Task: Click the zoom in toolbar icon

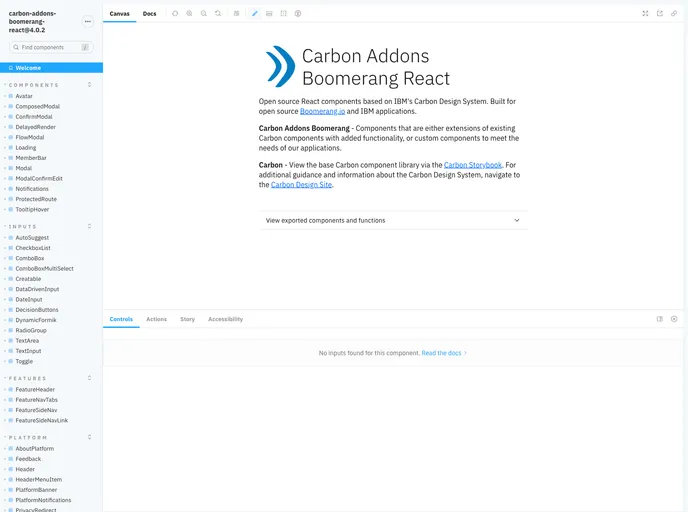Action: tap(189, 14)
